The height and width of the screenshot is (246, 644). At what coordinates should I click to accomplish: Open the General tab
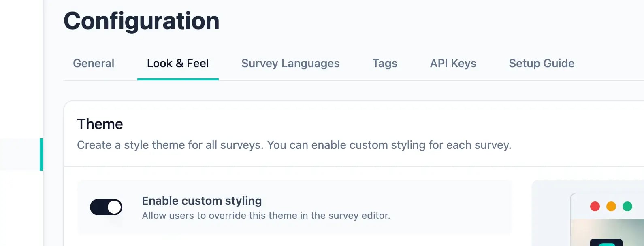(94, 64)
